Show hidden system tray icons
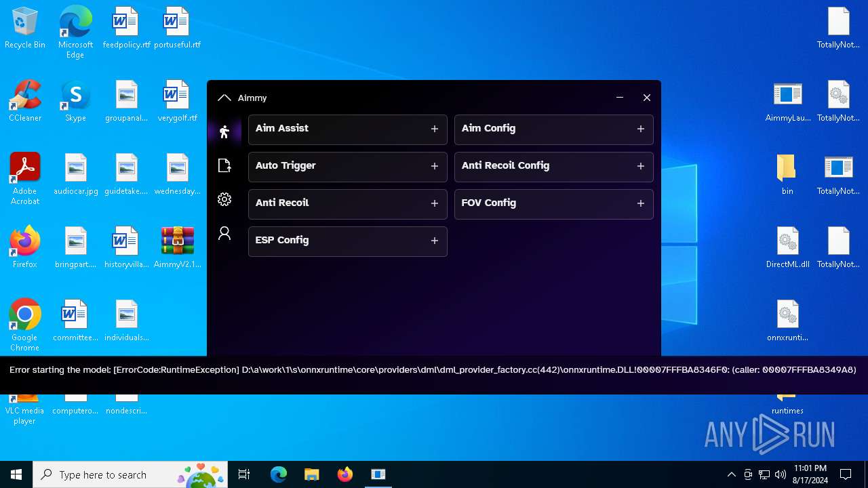868x488 pixels. point(731,474)
